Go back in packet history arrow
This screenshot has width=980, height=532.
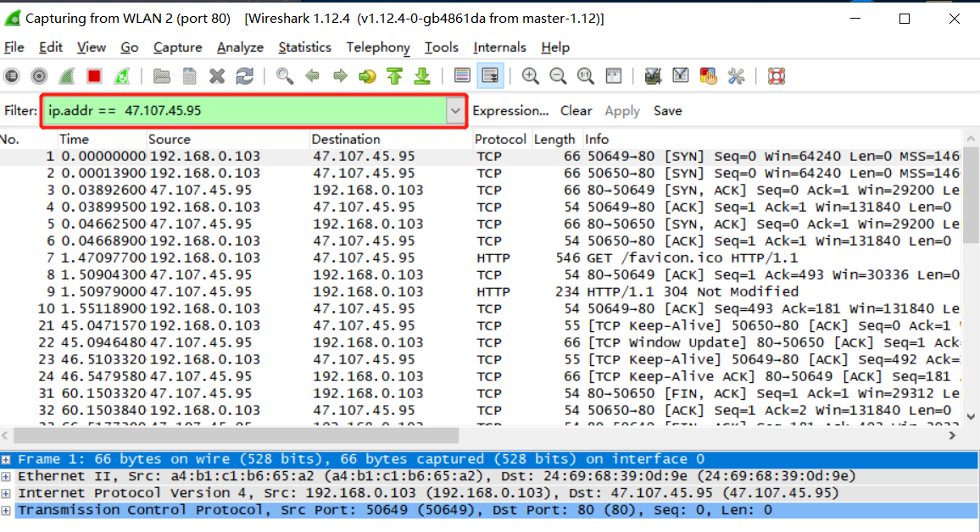(x=312, y=76)
